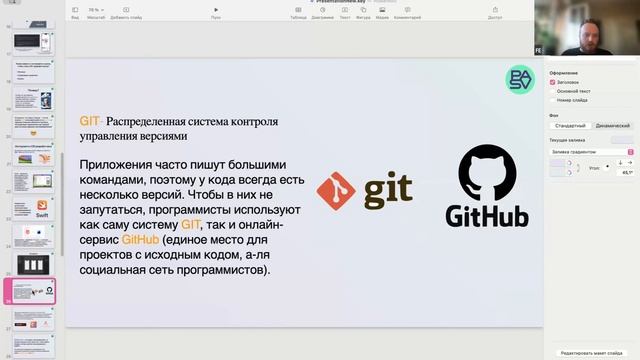Insert a table with Таблица icon

pos(298,10)
